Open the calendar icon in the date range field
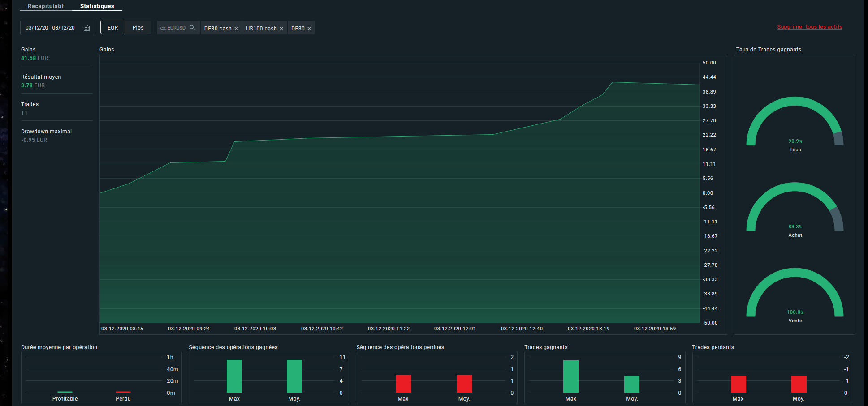The image size is (868, 406). 86,28
